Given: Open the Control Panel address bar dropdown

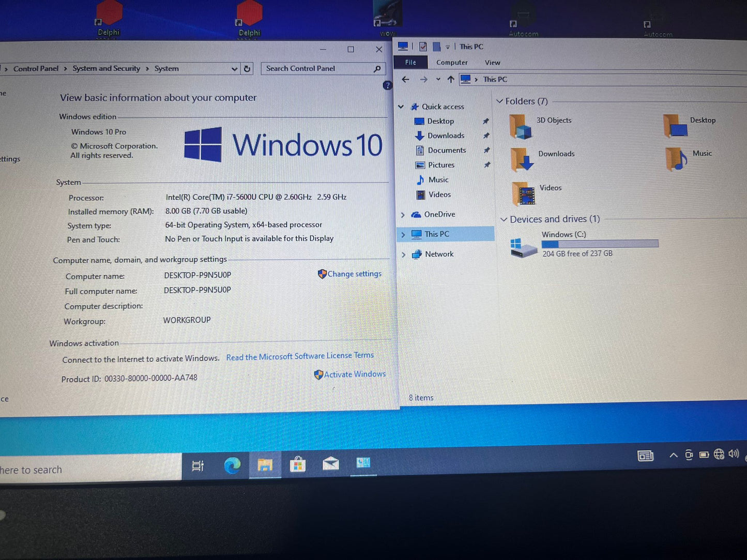Looking at the screenshot, I should tap(234, 69).
